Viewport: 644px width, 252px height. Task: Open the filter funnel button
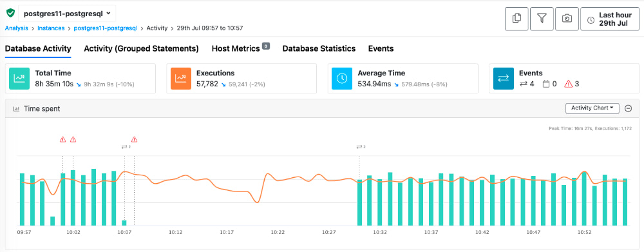[x=542, y=19]
